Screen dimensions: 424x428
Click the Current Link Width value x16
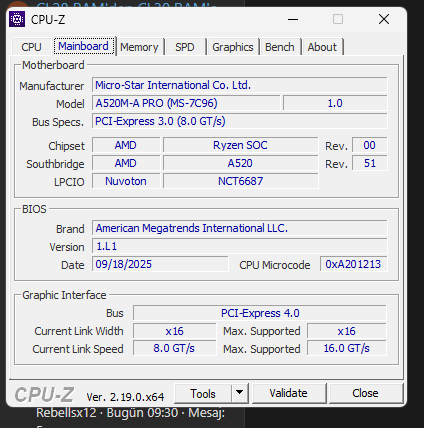coord(175,331)
